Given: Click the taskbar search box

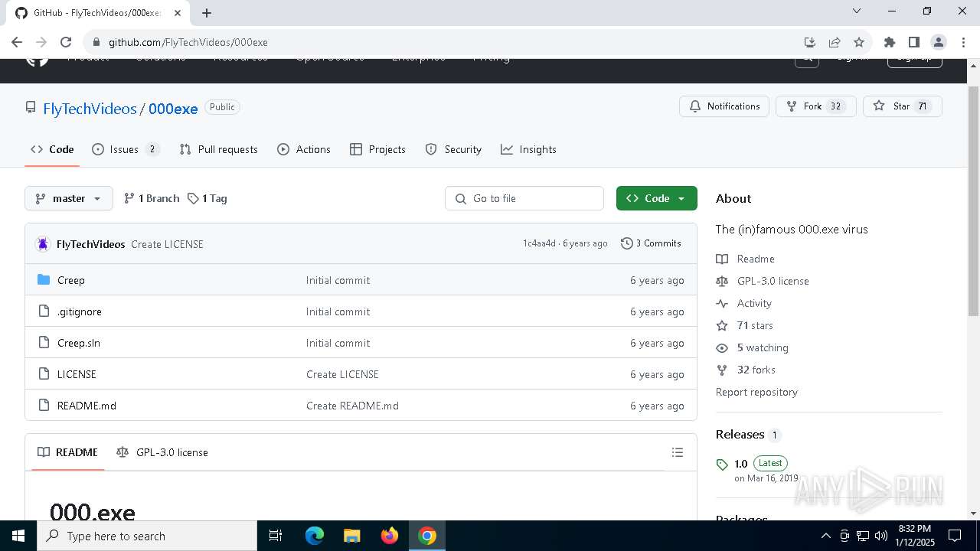Looking at the screenshot, I should point(147,536).
